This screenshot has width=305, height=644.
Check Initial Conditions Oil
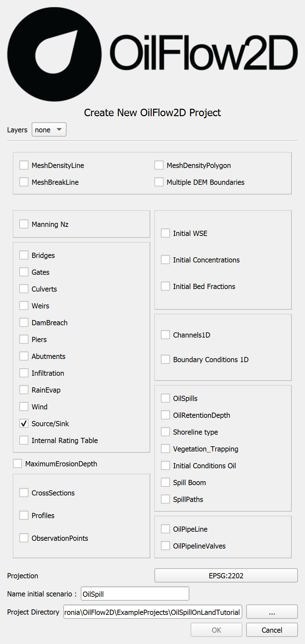coord(165,465)
